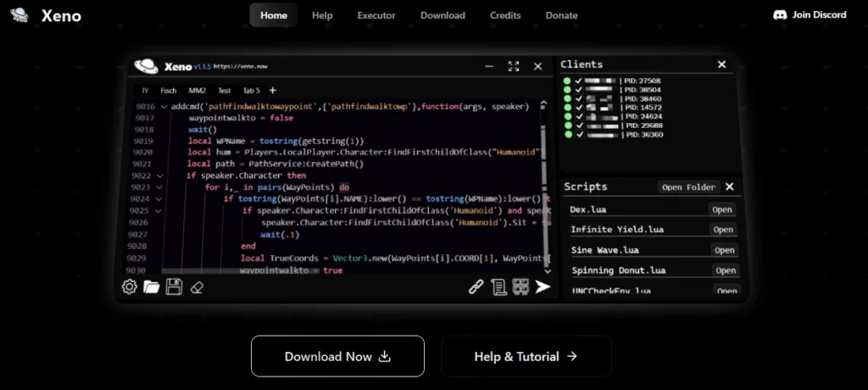Clear the editor with the eraser icon
This screenshot has width=868, height=390.
(197, 287)
